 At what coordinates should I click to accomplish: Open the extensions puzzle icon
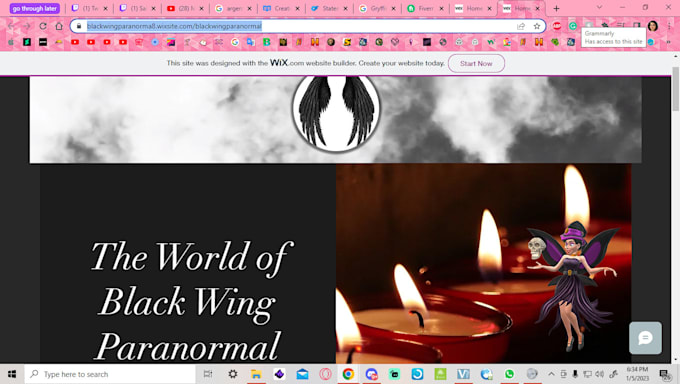(x=605, y=25)
